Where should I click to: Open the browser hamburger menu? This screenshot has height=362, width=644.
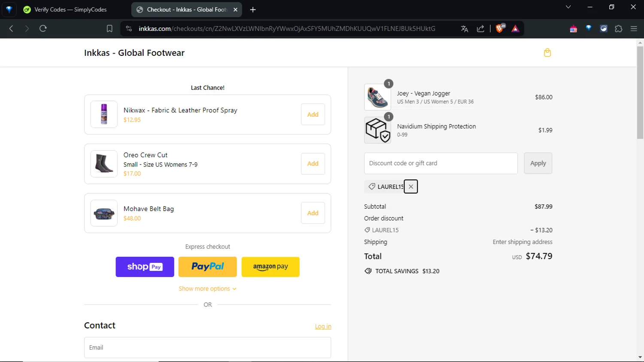click(634, 29)
